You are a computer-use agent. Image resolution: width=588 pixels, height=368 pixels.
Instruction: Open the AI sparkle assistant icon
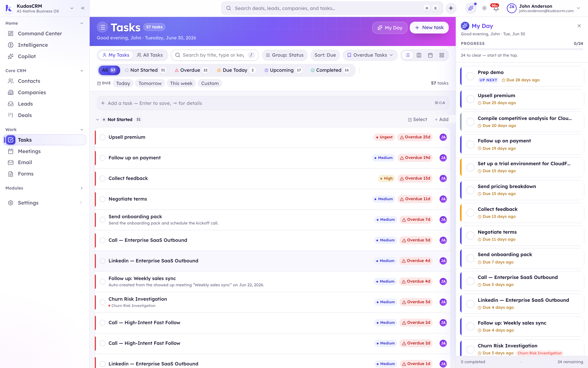point(471,8)
